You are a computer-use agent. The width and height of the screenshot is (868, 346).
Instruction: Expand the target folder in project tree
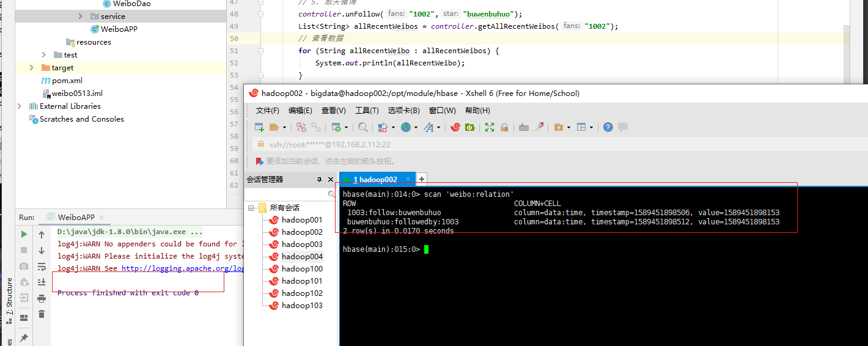click(x=32, y=67)
